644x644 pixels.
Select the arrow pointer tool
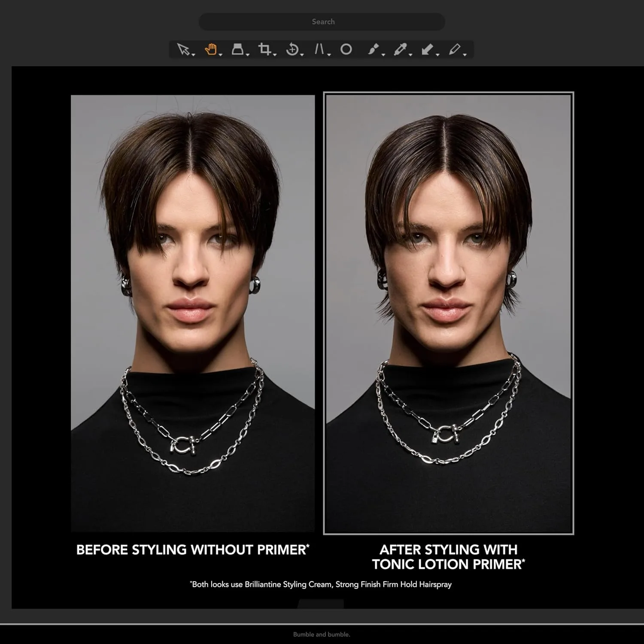click(x=183, y=49)
